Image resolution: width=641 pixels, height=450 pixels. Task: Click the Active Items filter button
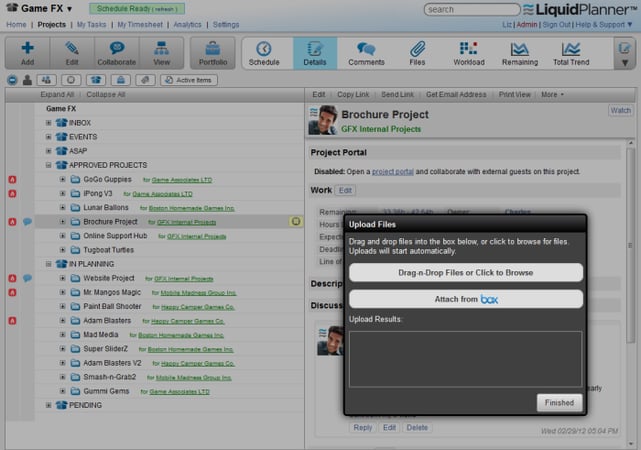pyautogui.click(x=188, y=80)
